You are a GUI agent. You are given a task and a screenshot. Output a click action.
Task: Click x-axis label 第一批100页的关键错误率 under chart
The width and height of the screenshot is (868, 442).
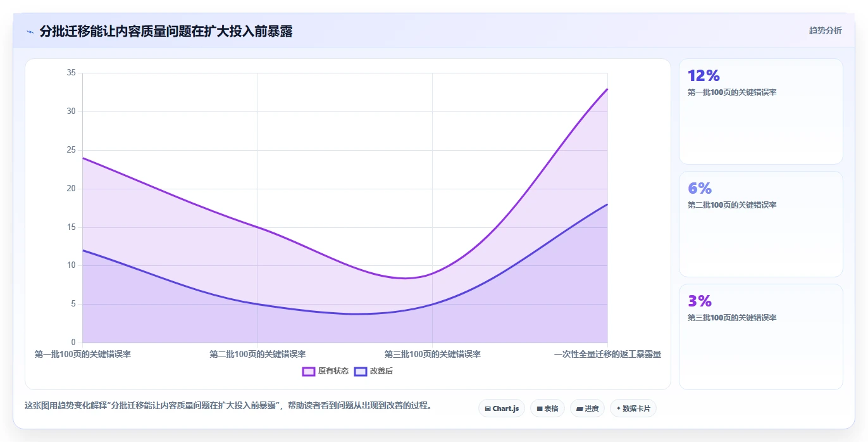click(x=83, y=354)
